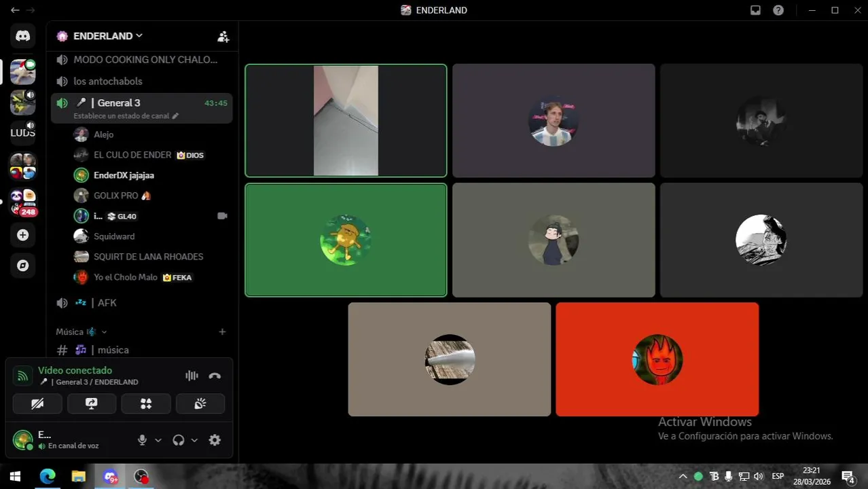Viewport: 868px width, 489px height.
Task: Deafen with the headphones button
Action: [x=179, y=440]
